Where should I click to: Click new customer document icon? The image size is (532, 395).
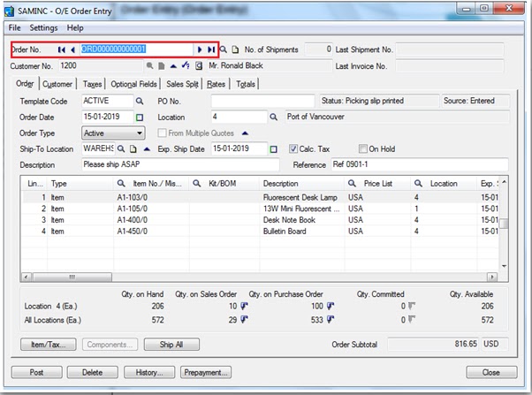click(162, 65)
